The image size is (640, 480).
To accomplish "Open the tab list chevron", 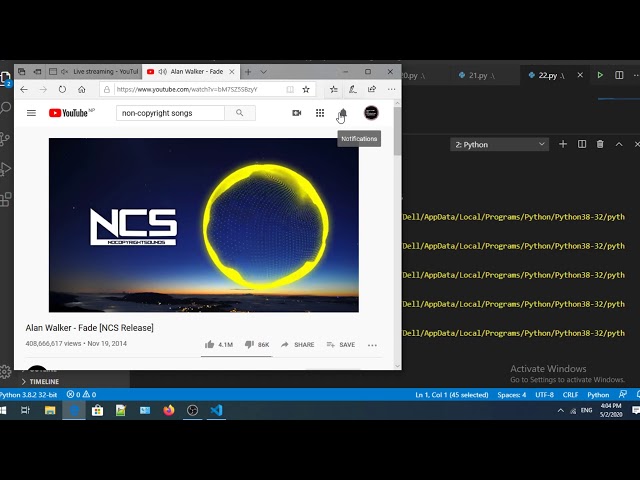I will (264, 72).
